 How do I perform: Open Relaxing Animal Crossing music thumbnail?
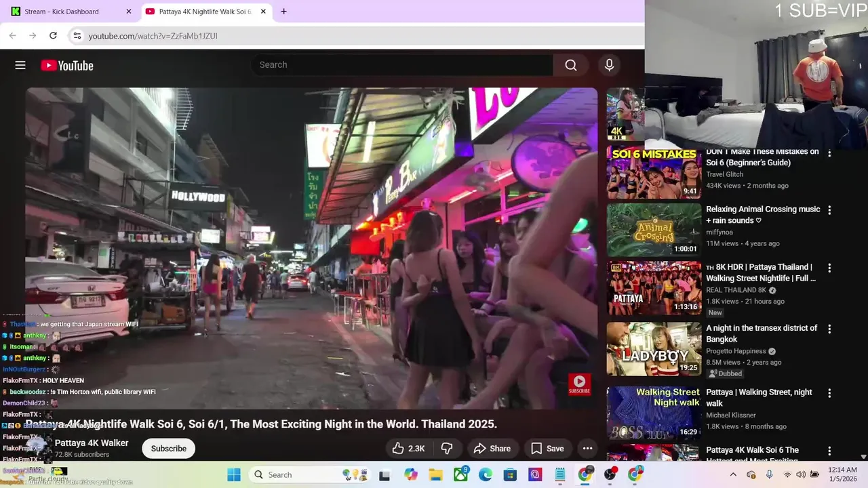click(654, 230)
